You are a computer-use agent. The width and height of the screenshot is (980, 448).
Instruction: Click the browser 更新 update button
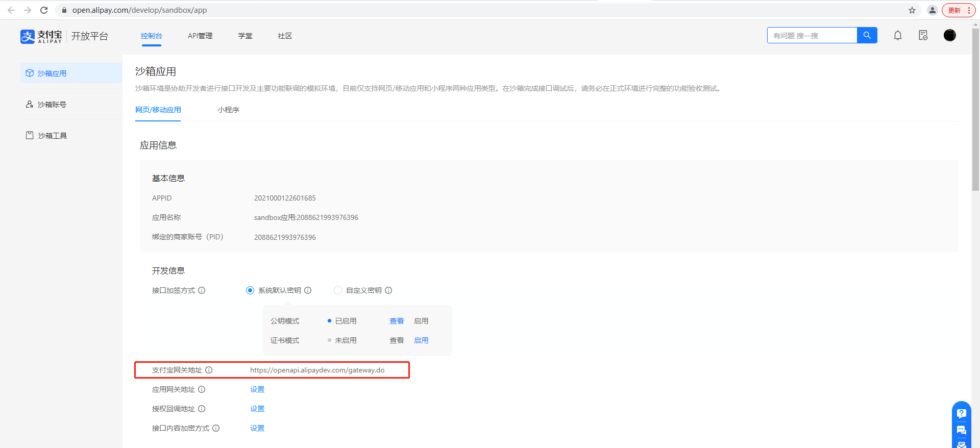click(x=959, y=10)
